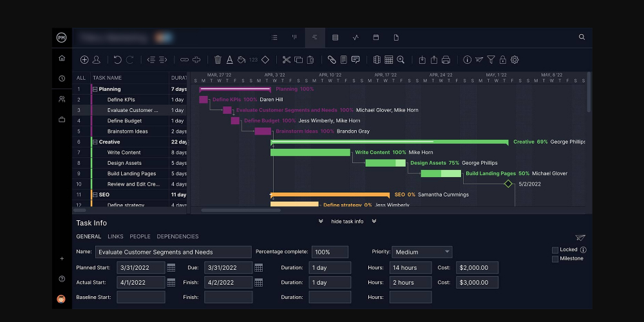Click the Design Assets progress bar

[385, 163]
